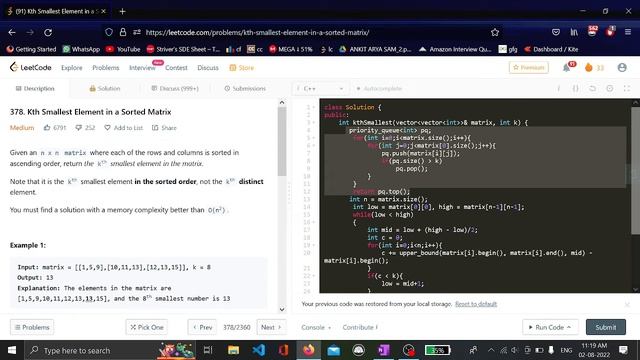Switch to the Solution tab
640x360 pixels.
coord(105,89)
